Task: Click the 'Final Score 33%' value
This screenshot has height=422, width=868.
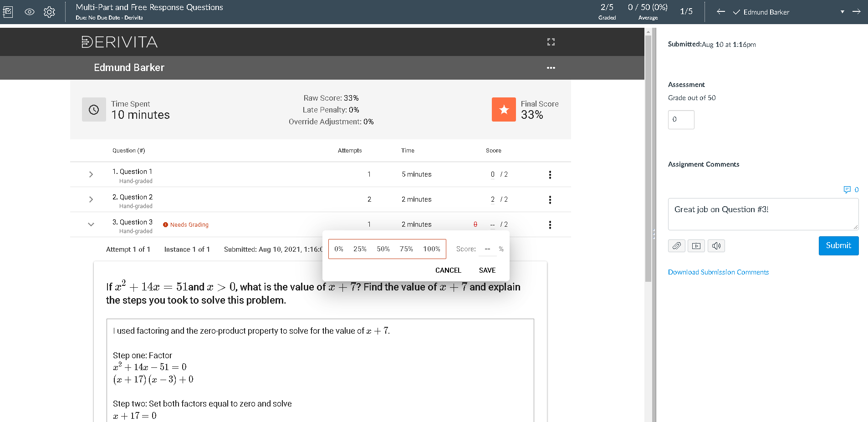Action: [532, 115]
